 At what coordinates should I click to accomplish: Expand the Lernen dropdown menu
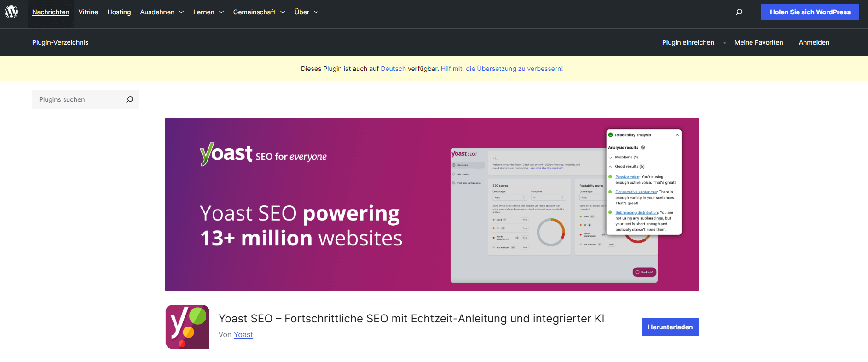click(x=208, y=12)
